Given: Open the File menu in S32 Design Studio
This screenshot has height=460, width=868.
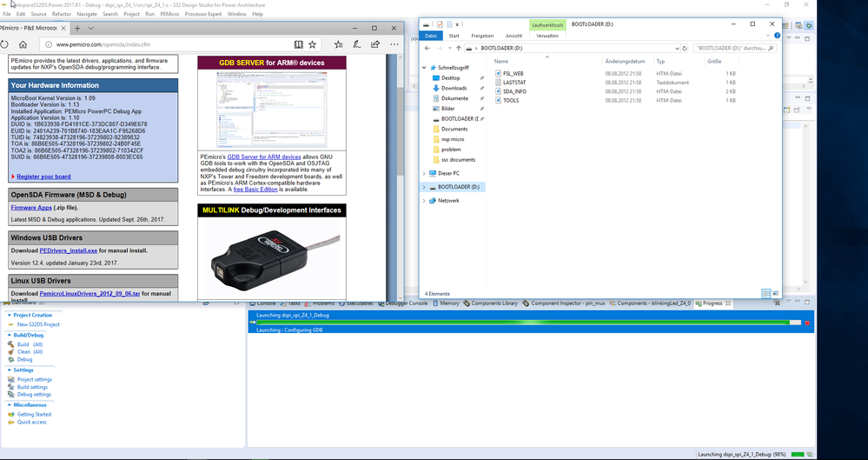Looking at the screenshot, I should (x=7, y=14).
